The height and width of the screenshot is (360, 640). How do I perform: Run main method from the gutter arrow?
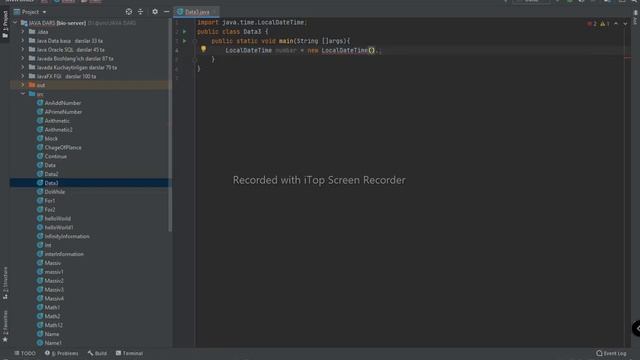pos(184,41)
